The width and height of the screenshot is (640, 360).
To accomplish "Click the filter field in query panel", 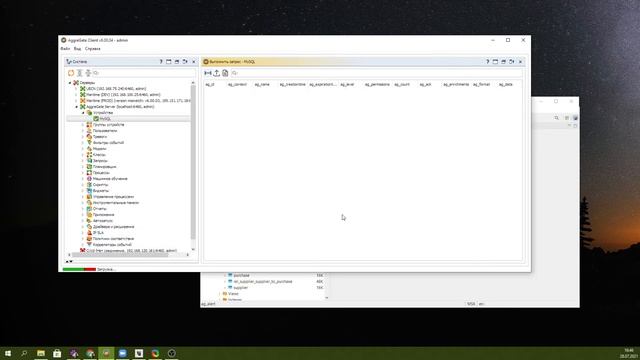I will point(376,73).
